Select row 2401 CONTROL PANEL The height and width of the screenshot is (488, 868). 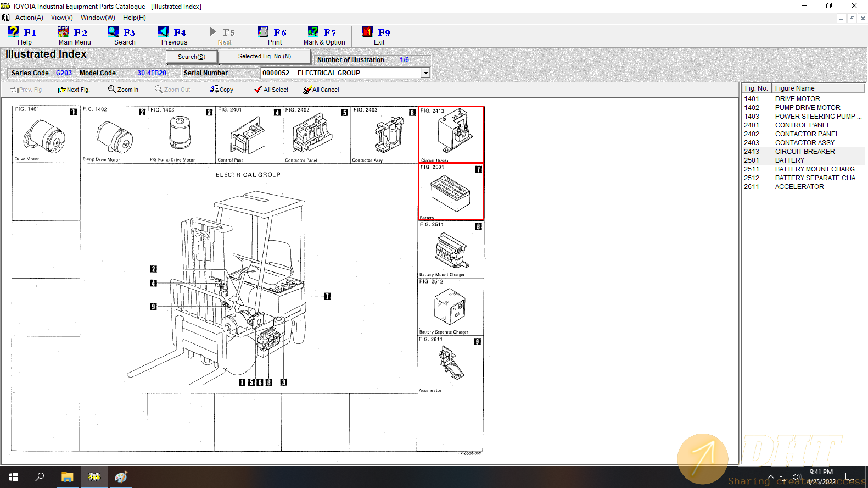coord(803,125)
